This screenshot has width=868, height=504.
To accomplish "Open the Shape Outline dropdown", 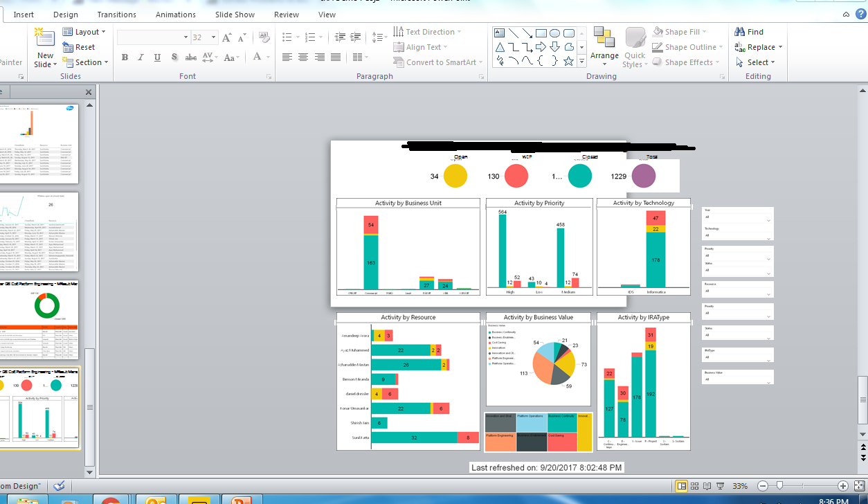I will point(687,47).
